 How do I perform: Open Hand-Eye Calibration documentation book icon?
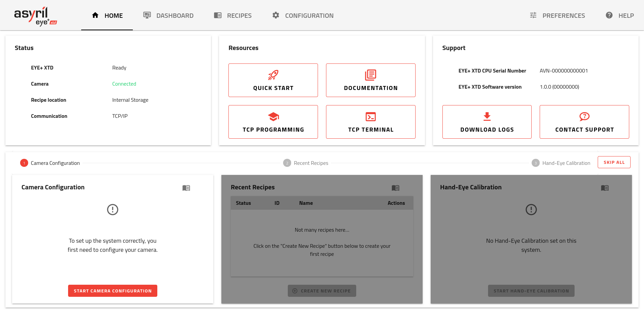(605, 188)
